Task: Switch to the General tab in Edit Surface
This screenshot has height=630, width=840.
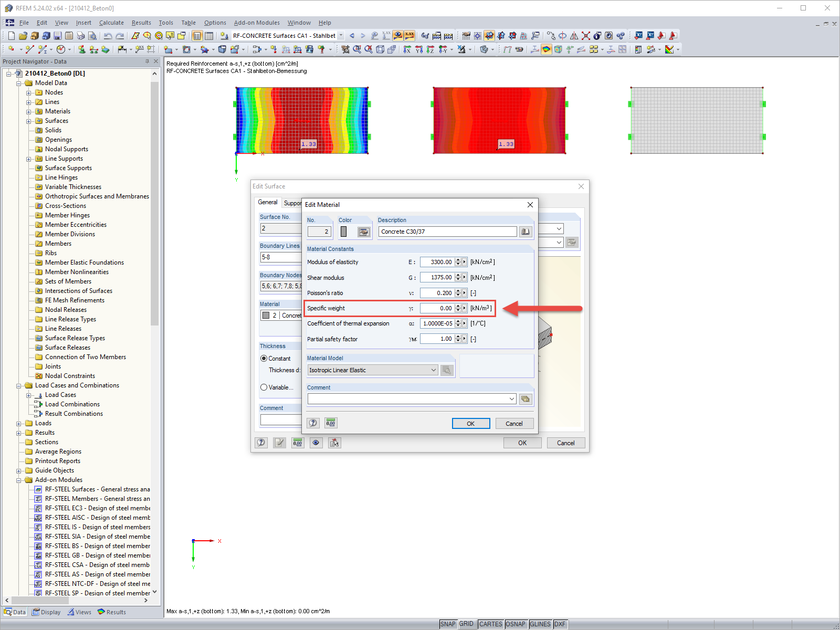Action: point(268,202)
